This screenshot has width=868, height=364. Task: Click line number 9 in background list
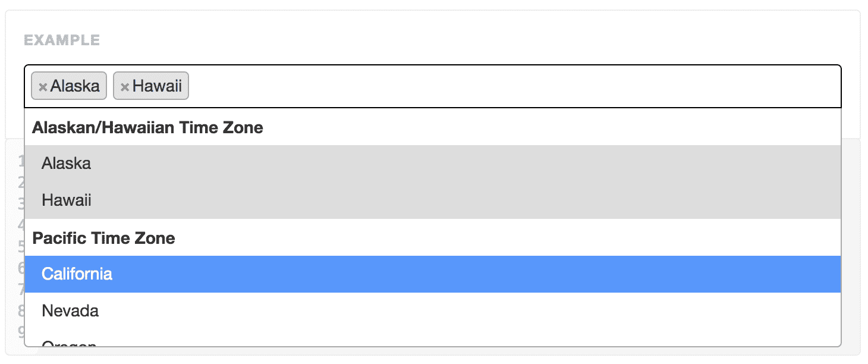coord(21,331)
